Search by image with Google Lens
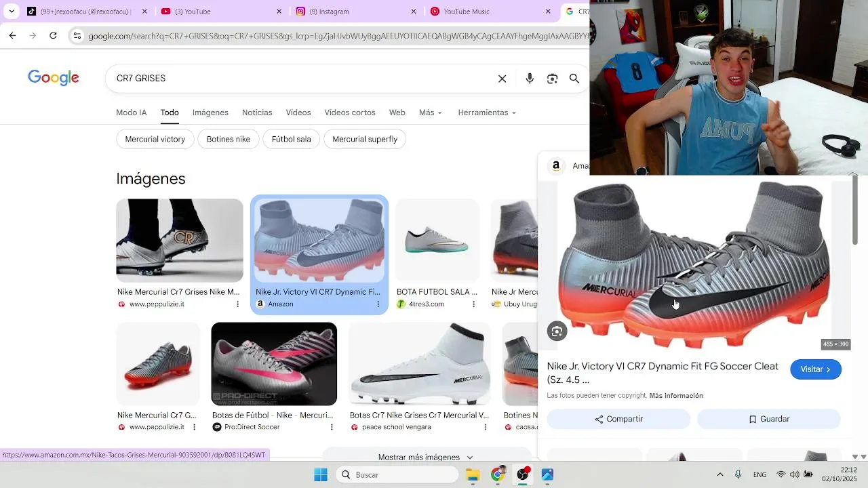 [553, 79]
